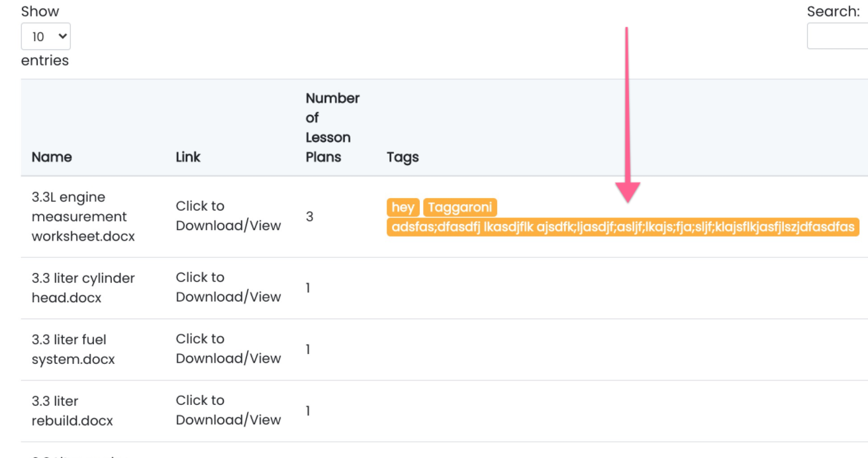The height and width of the screenshot is (458, 868).
Task: Sort table by Link column header
Action: coord(188,157)
